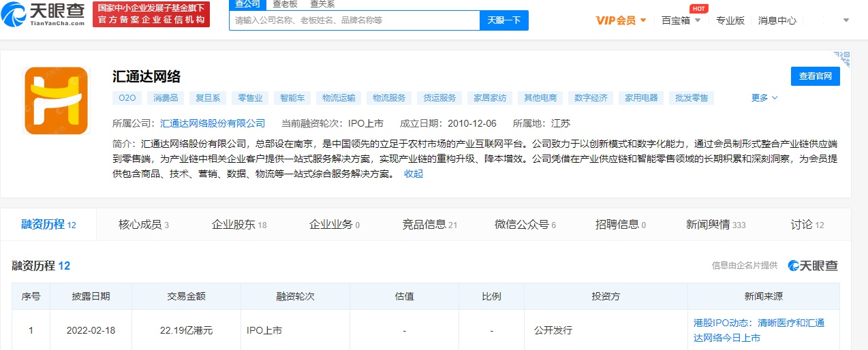868x350 pixels.
Task: Open 汇通达网络股份有限公司 company link
Action: coord(213,124)
